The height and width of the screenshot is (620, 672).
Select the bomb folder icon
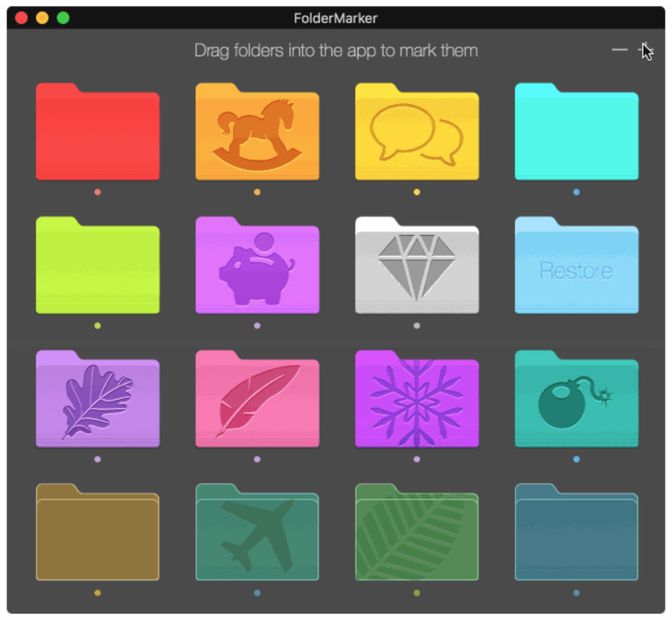(576, 401)
